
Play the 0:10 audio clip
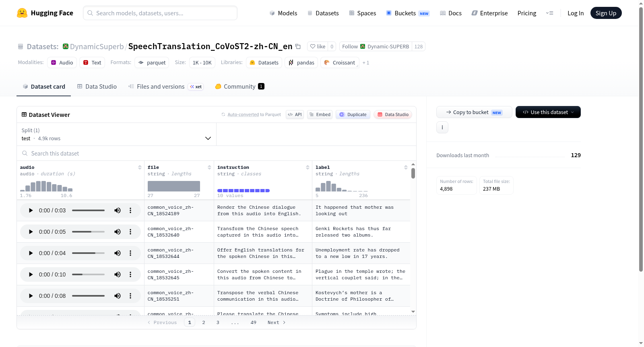[x=31, y=274]
